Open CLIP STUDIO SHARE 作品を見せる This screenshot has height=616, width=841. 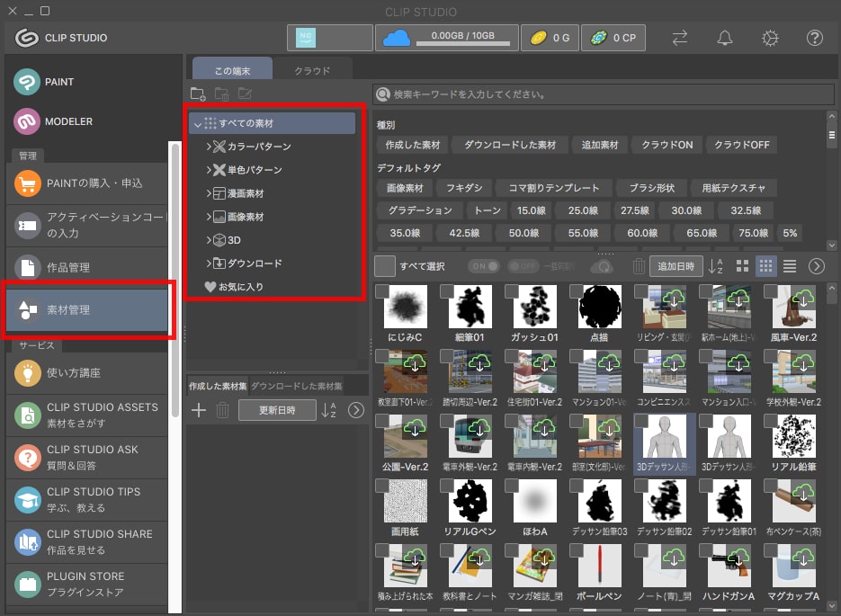(x=87, y=542)
